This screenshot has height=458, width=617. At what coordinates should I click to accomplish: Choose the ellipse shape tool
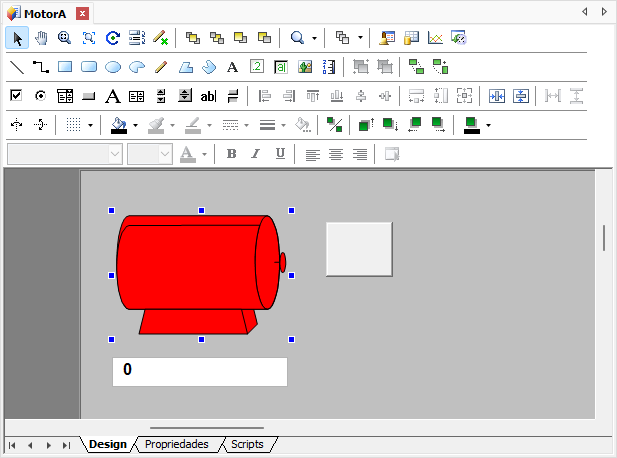(113, 67)
